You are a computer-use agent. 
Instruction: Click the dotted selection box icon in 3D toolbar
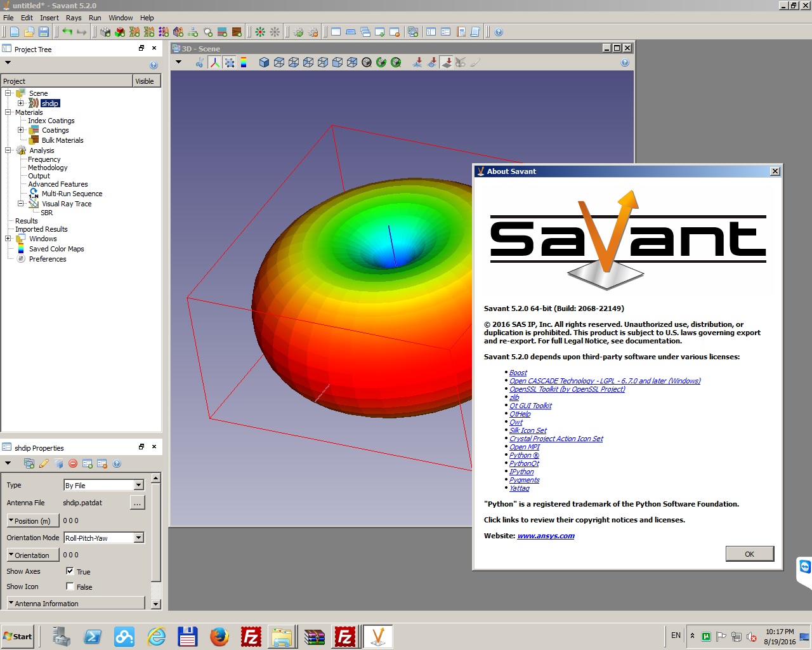pyautogui.click(x=230, y=62)
